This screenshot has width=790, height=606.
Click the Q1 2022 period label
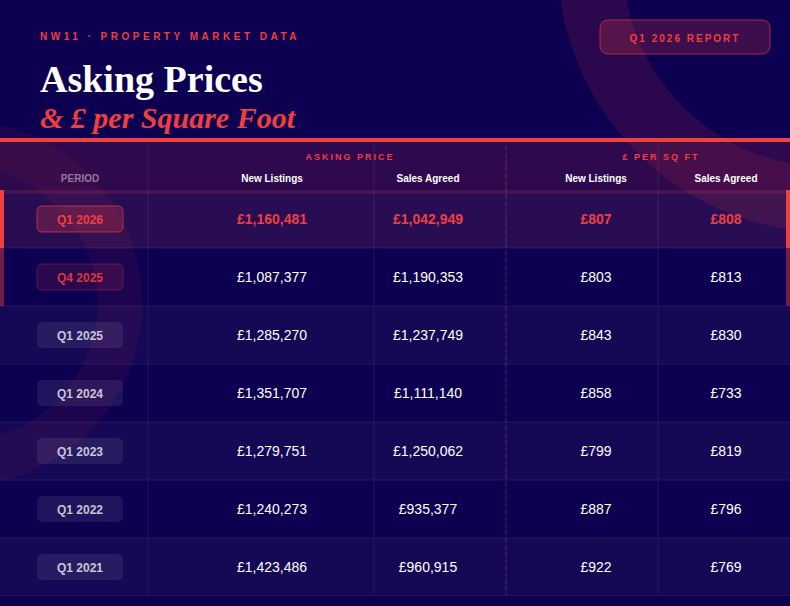tap(80, 509)
